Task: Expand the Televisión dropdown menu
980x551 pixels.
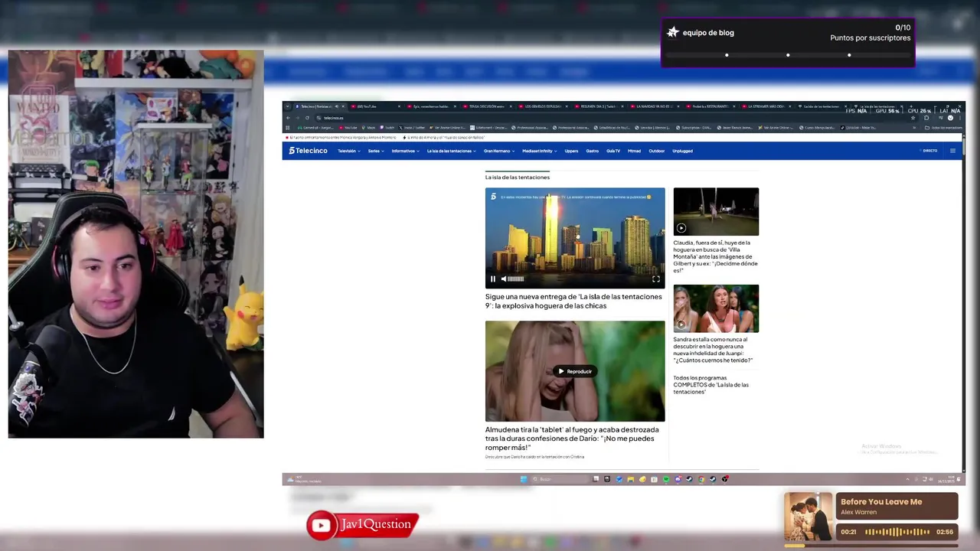Action: (348, 151)
